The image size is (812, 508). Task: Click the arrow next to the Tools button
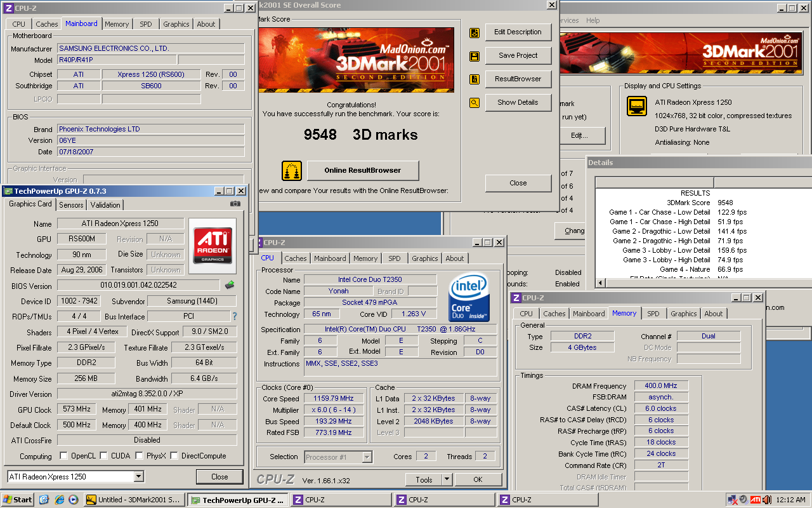point(446,480)
